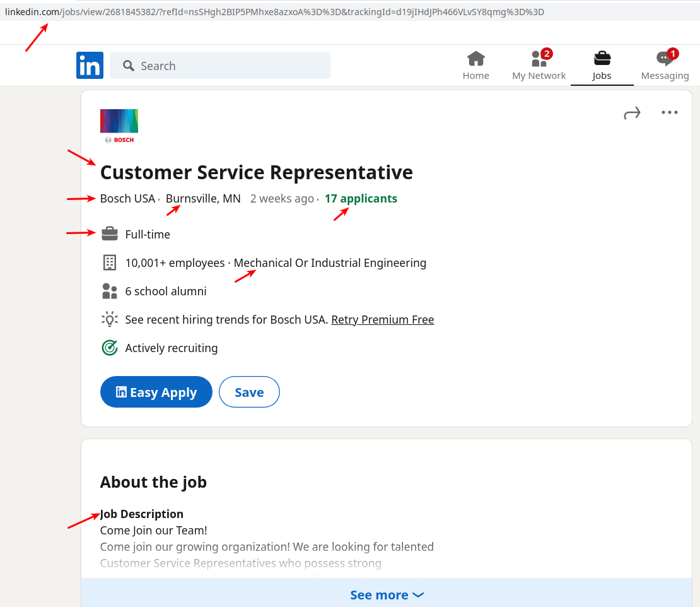This screenshot has height=607, width=700.
Task: Click the briefcase icon beside Full-time
Action: coord(110,233)
